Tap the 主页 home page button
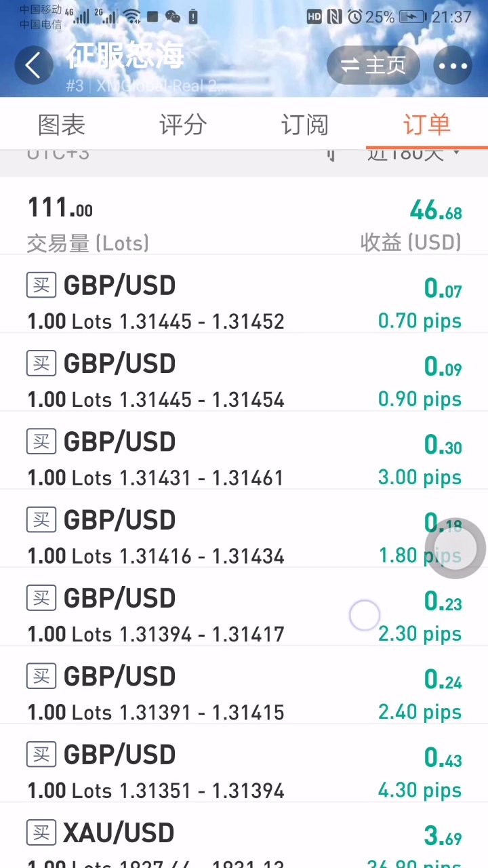488x868 pixels. pyautogui.click(x=373, y=65)
